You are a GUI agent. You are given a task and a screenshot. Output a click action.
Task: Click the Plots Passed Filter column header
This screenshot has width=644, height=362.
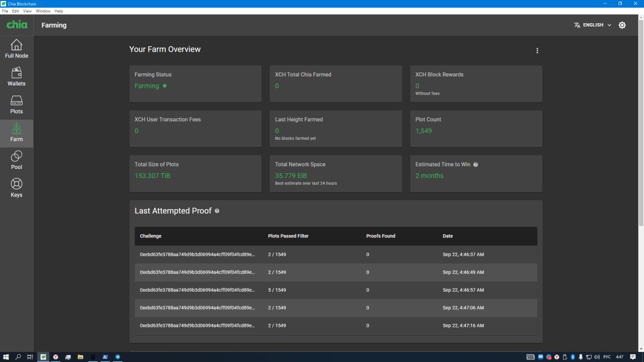288,236
